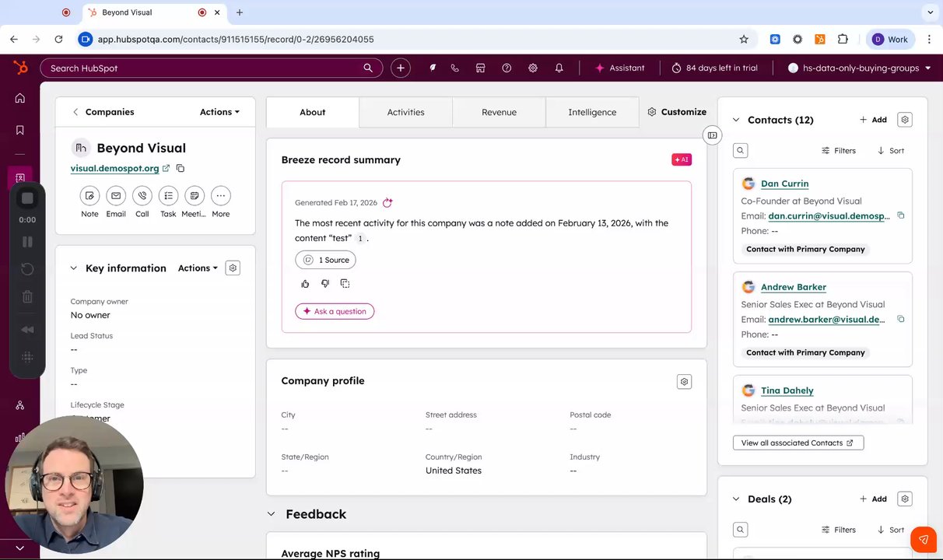Collapse the right sidebar panel toggle
Screen dimensions: 943x560
click(x=712, y=135)
